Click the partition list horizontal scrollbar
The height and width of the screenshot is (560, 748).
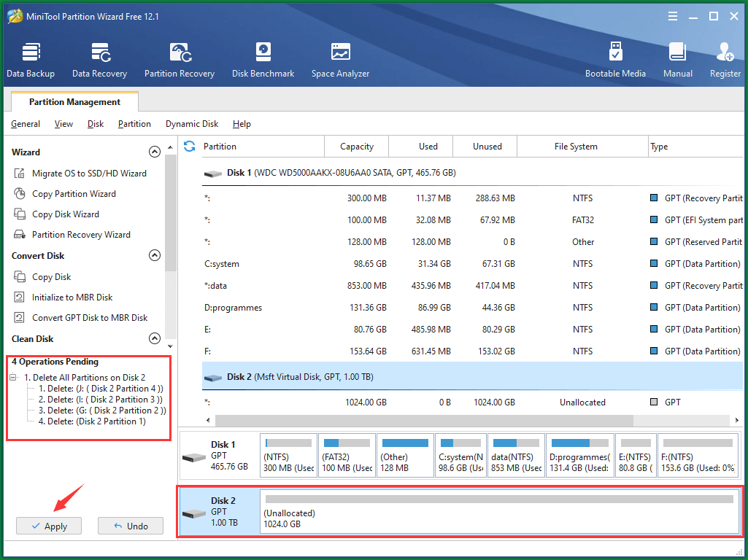tap(423, 420)
